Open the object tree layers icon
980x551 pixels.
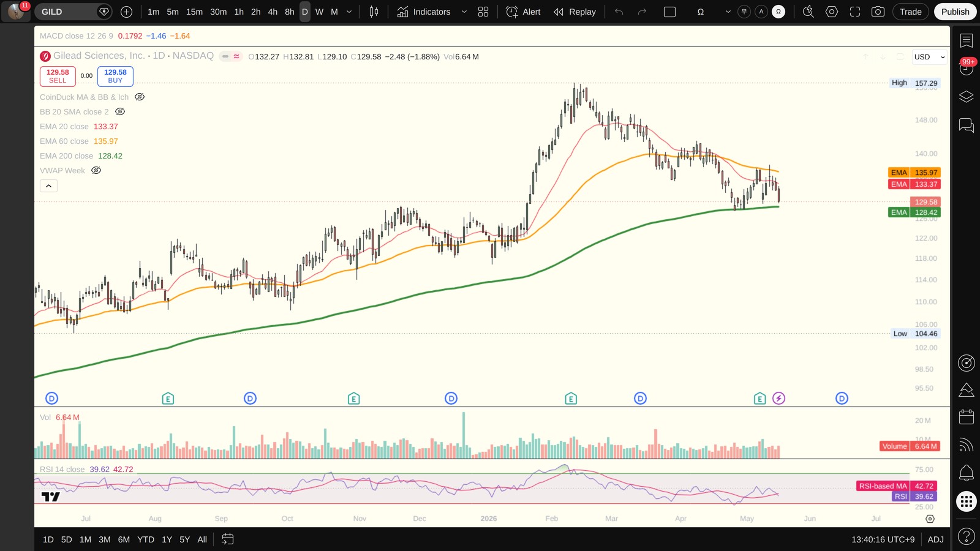pyautogui.click(x=967, y=97)
